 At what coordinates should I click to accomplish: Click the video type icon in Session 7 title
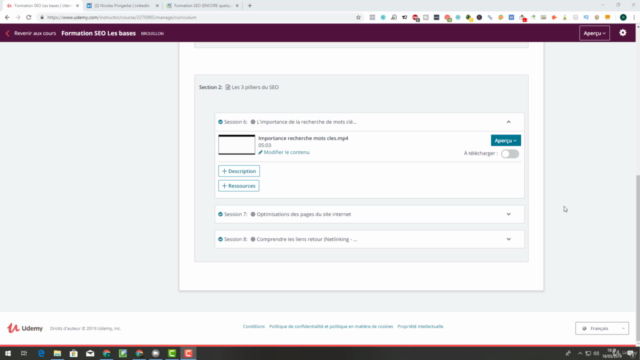253,214
